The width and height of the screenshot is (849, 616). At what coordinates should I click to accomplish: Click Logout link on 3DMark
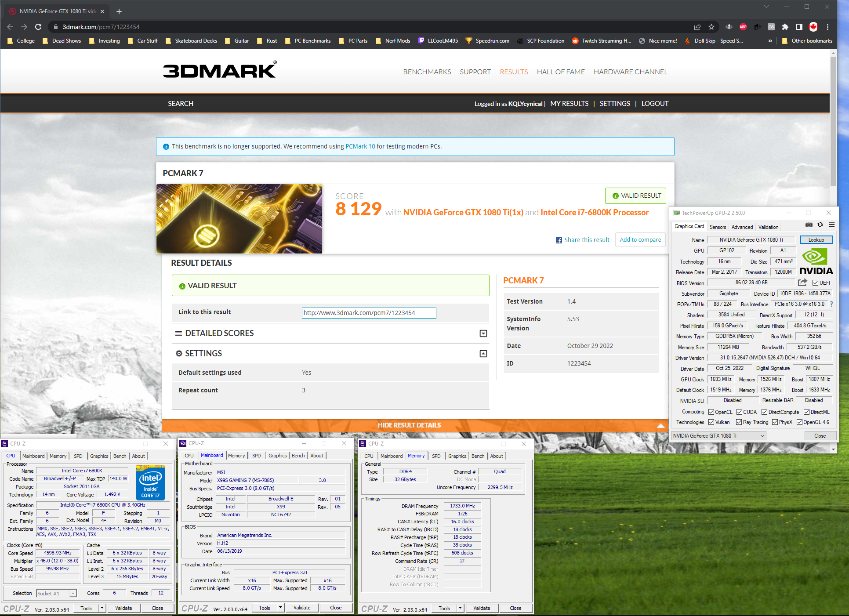click(x=655, y=104)
